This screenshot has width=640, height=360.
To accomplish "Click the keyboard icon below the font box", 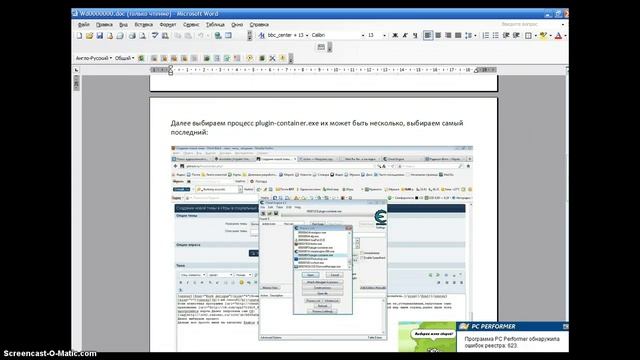I will click(x=321, y=47).
